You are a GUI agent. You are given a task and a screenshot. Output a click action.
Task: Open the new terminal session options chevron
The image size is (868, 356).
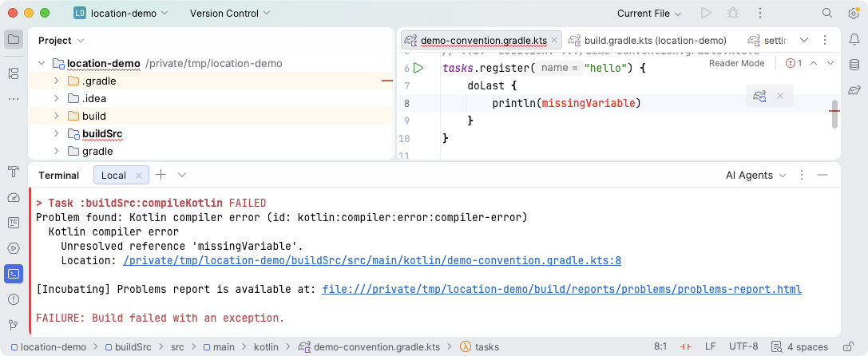point(182,175)
